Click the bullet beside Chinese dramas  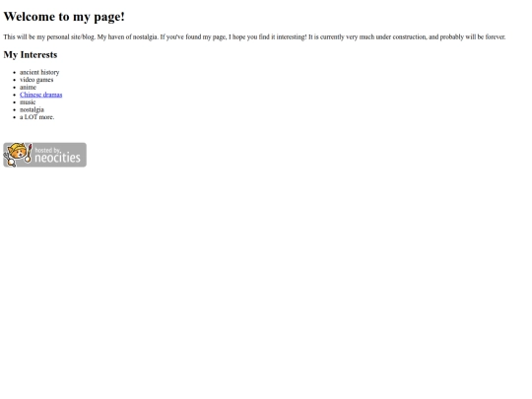click(x=14, y=95)
